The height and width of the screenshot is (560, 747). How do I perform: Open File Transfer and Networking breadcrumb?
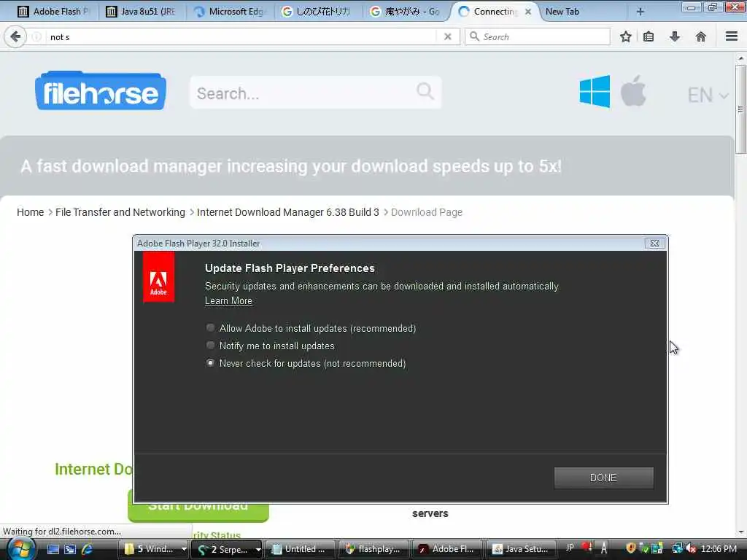(120, 212)
